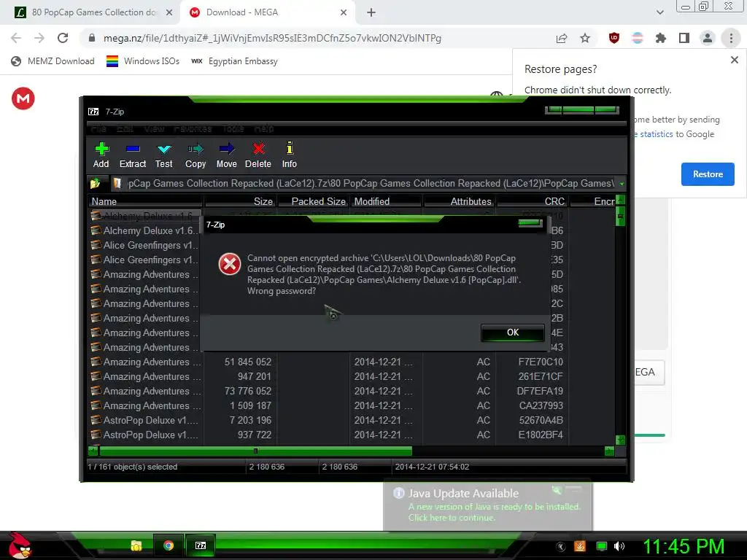Open File Explorer from taskbar
This screenshot has height=560, width=747.
coord(136,545)
